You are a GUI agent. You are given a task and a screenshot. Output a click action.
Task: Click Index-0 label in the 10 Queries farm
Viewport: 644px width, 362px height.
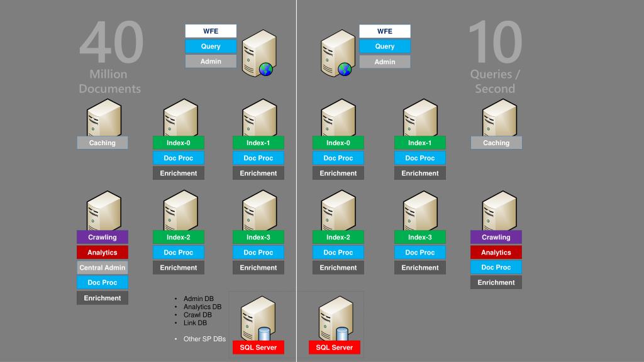pos(338,143)
